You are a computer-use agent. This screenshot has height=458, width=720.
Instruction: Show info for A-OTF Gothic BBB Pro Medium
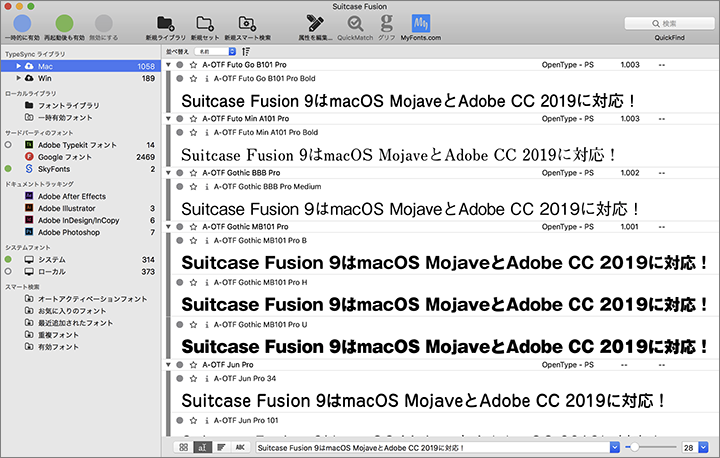pos(207,187)
